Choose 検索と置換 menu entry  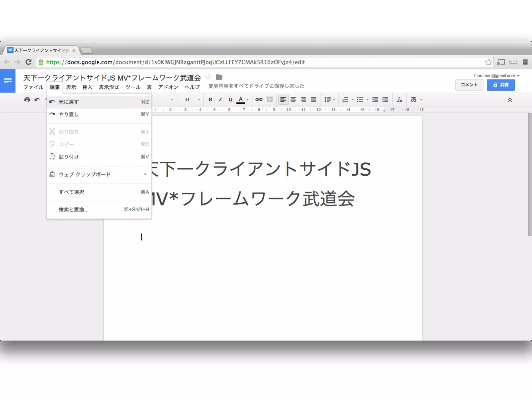coord(74,210)
